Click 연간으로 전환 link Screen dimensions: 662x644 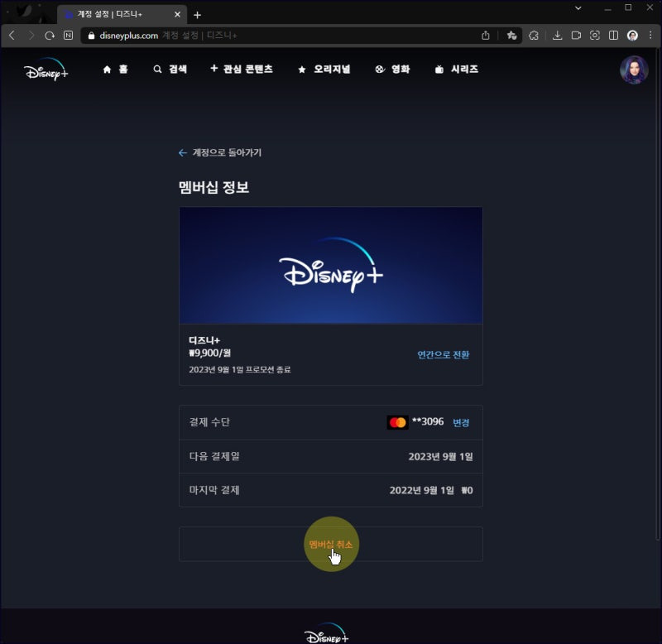coord(444,355)
